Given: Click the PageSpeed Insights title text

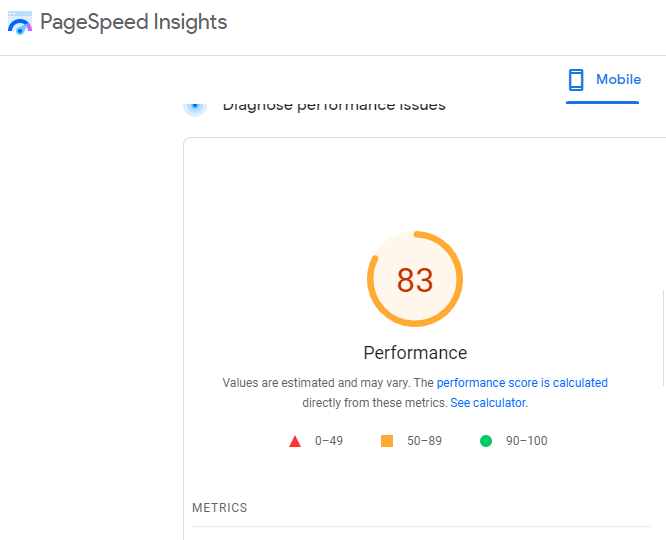Looking at the screenshot, I should pos(133,22).
